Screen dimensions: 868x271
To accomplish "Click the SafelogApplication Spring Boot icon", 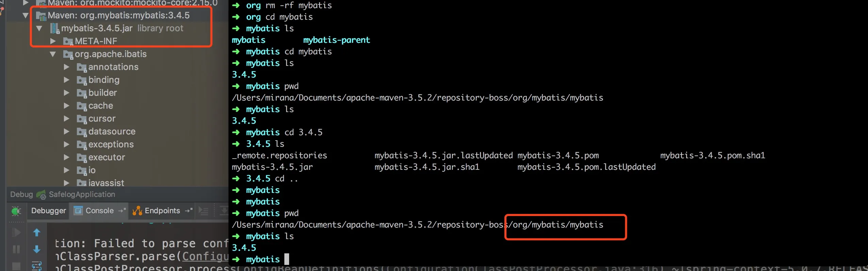I will 41,195.
